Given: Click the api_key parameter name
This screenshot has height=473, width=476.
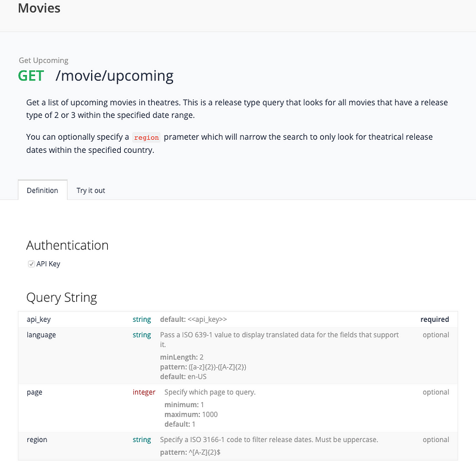Looking at the screenshot, I should pyautogui.click(x=39, y=319).
